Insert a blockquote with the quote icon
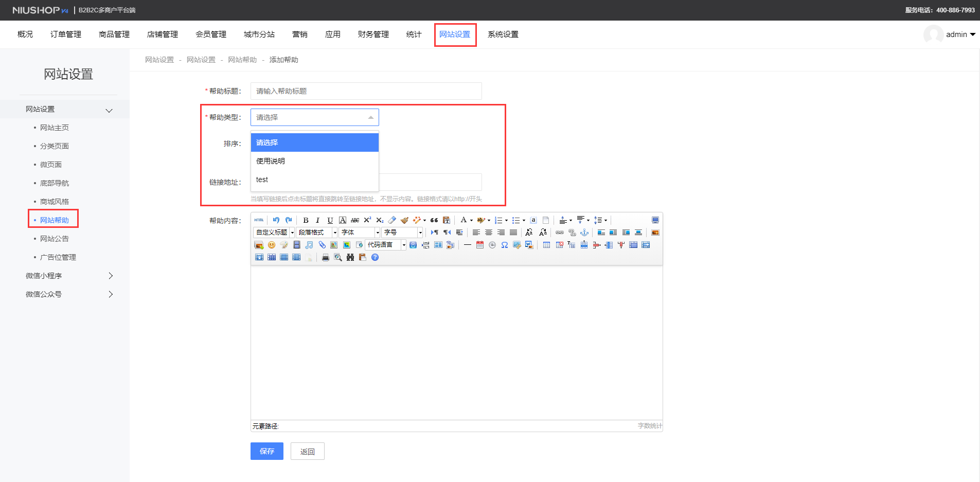 point(434,220)
